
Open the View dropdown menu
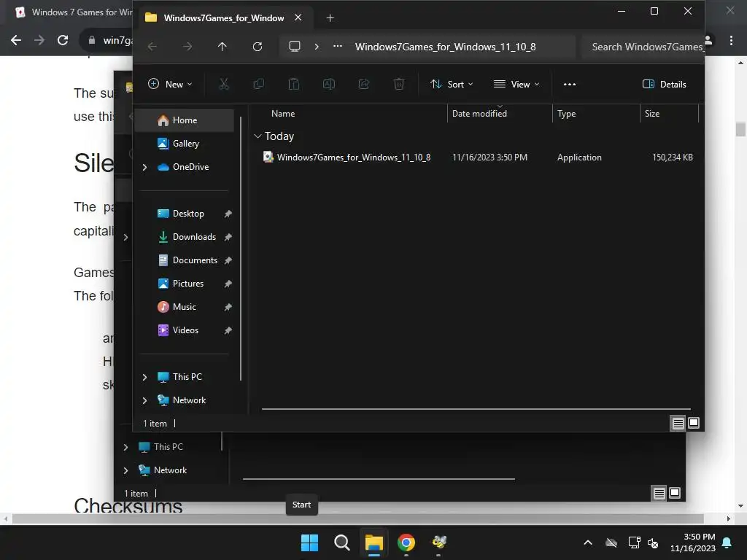tap(517, 85)
